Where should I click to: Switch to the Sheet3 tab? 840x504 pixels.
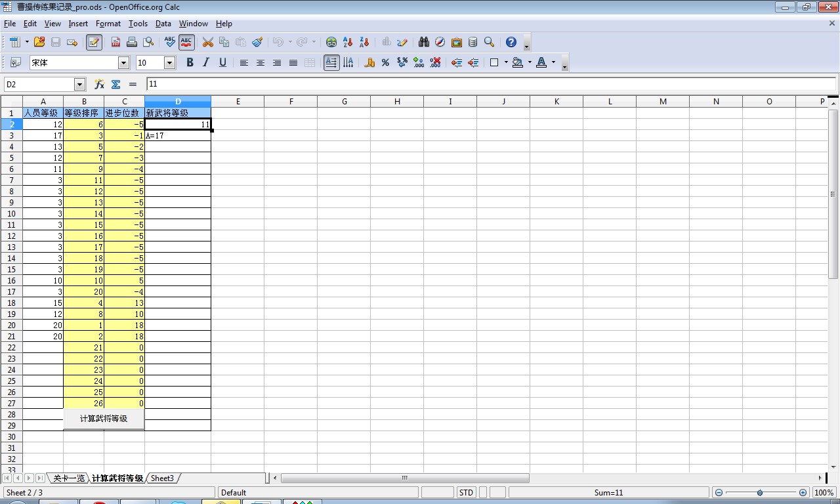coord(162,478)
